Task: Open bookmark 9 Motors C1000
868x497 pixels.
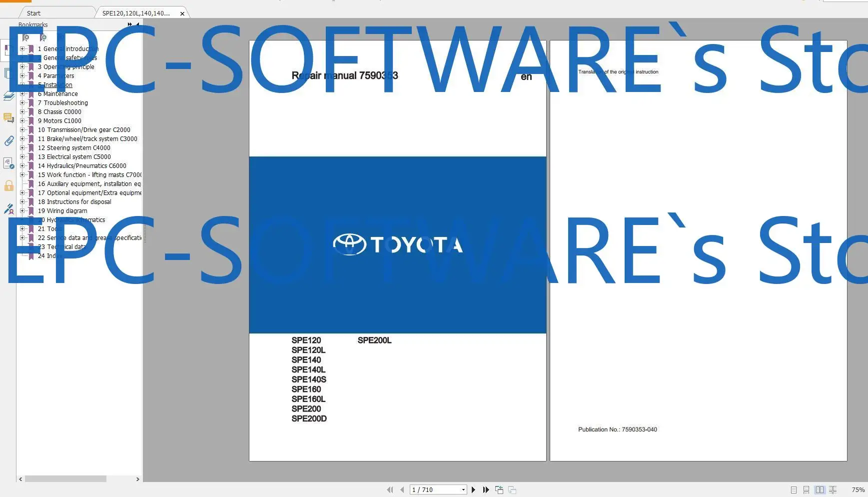Action: (59, 121)
